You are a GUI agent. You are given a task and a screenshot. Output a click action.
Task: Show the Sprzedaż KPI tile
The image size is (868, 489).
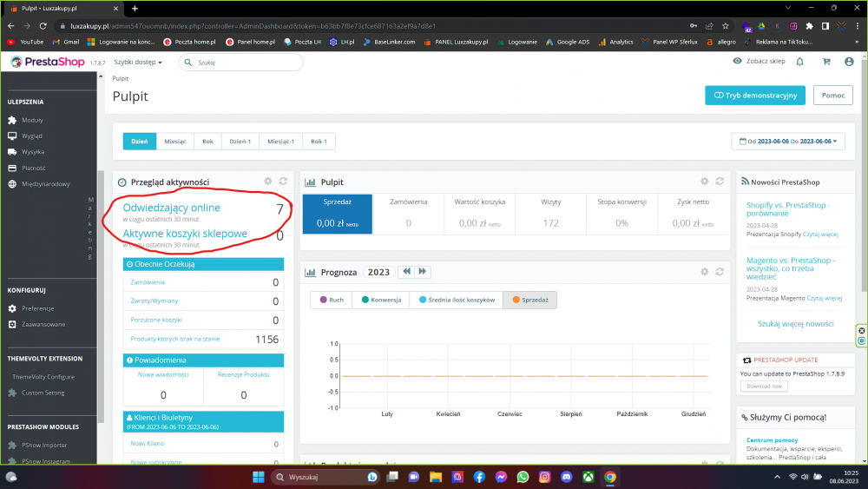point(337,214)
